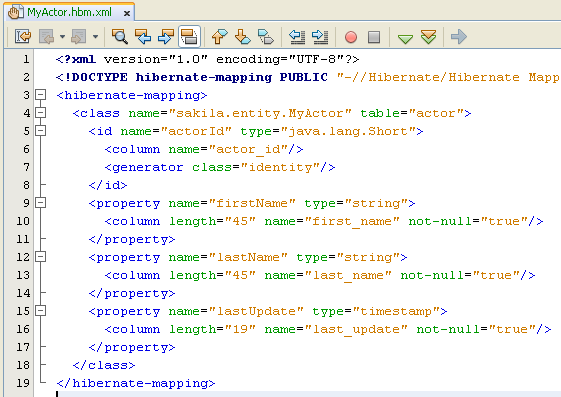Viewport: 561px width, 397px height.
Task: Collapse the id element fold on line 5
Action: [41, 131]
